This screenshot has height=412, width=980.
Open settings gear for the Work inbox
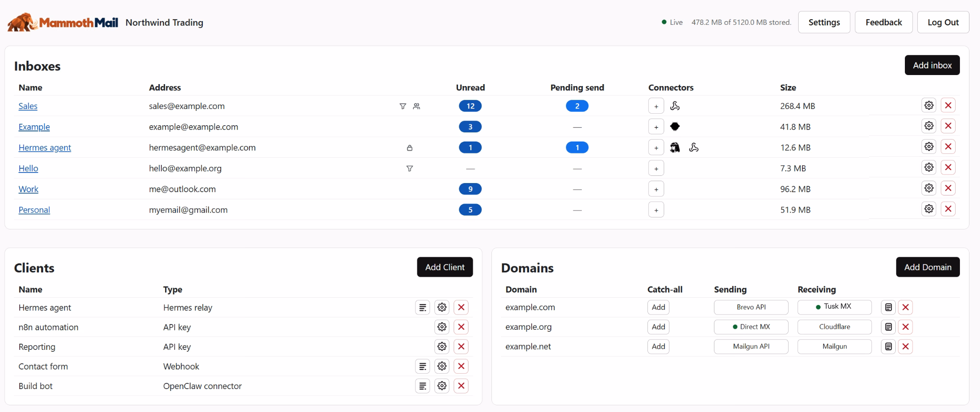[x=929, y=188]
